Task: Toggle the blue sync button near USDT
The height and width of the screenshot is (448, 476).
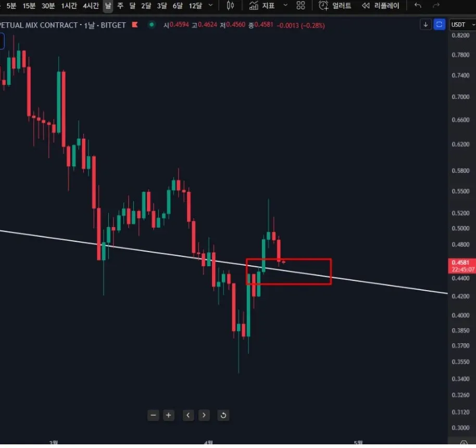Action: pos(440,24)
